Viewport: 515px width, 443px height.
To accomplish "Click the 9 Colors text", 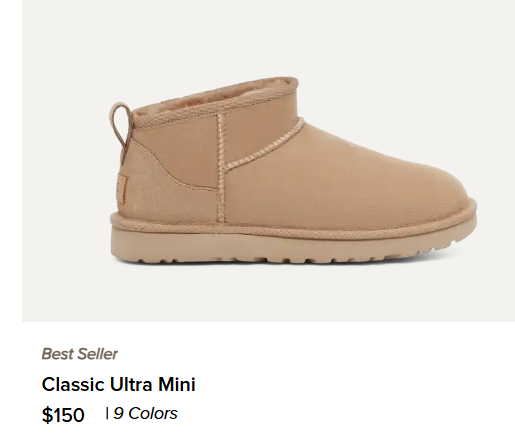I will coord(145,414).
